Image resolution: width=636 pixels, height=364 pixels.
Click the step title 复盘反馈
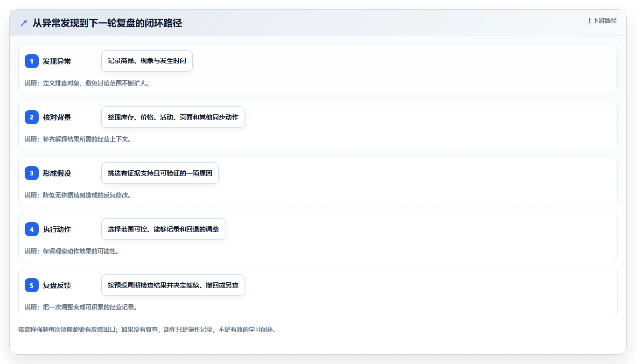click(57, 285)
